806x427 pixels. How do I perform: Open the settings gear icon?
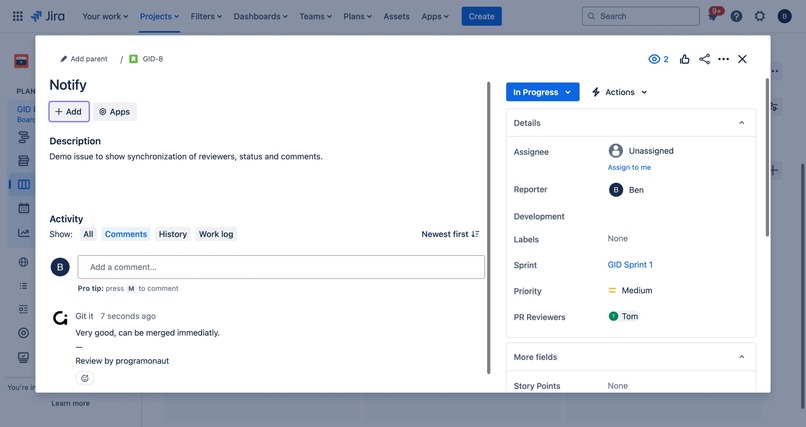tap(760, 16)
